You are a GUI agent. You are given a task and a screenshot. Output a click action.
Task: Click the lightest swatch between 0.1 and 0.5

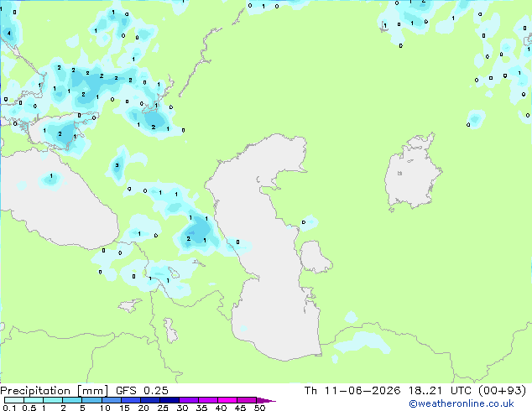14,400
